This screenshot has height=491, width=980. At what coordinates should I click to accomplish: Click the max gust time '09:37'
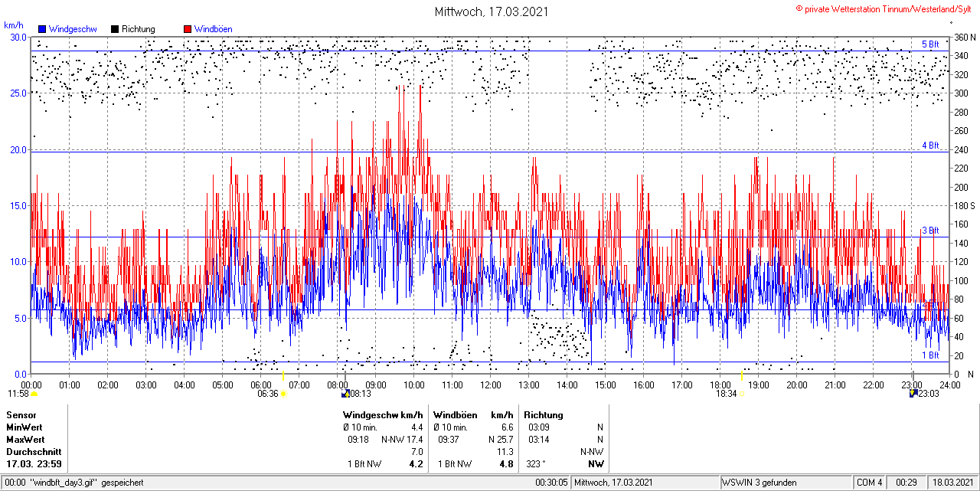pos(449,440)
